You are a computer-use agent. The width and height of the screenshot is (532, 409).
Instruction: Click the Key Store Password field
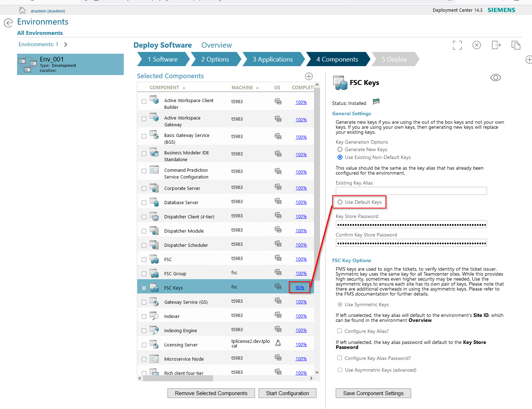pyautogui.click(x=411, y=224)
